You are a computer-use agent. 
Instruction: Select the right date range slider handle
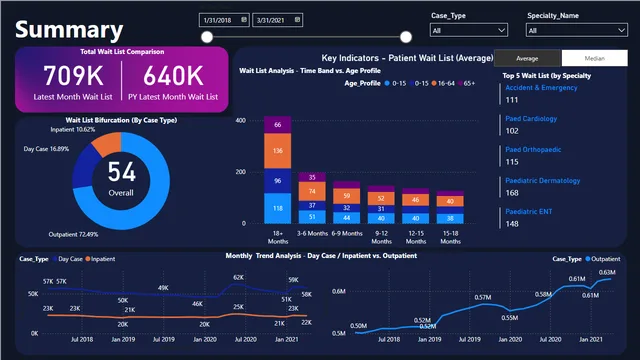(x=406, y=37)
